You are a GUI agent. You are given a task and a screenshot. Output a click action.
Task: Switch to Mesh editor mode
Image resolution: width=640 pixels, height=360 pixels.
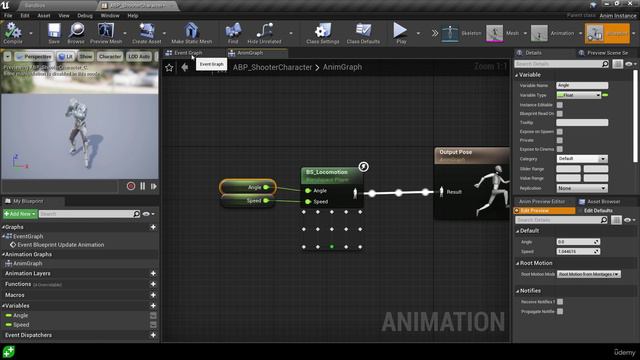point(503,33)
